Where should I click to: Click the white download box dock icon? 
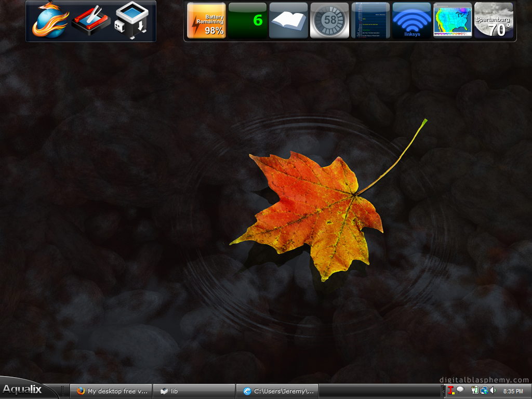pyautogui.click(x=131, y=21)
